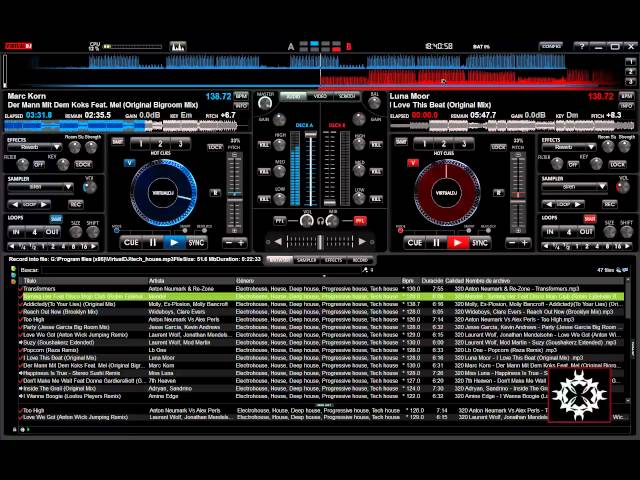This screenshot has height=480, width=640.
Task: Open right deck Sampler siren dropdown
Action: pos(574,187)
